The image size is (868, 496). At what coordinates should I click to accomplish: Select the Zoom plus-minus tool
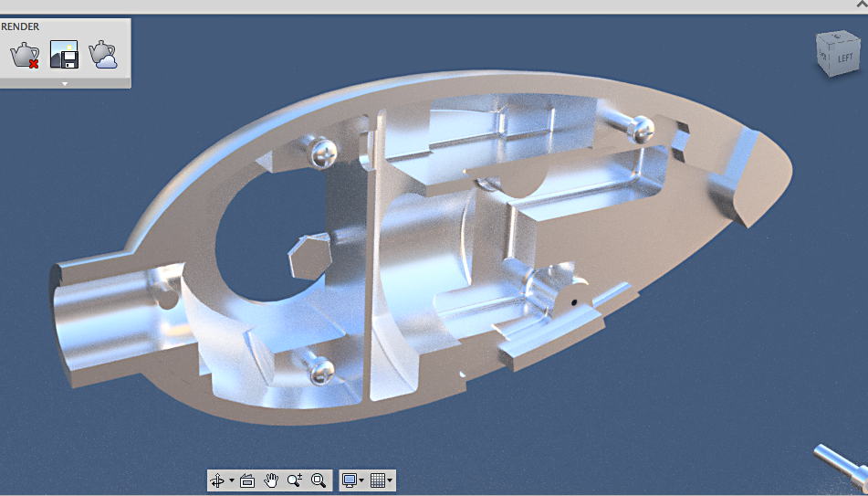coord(295,480)
